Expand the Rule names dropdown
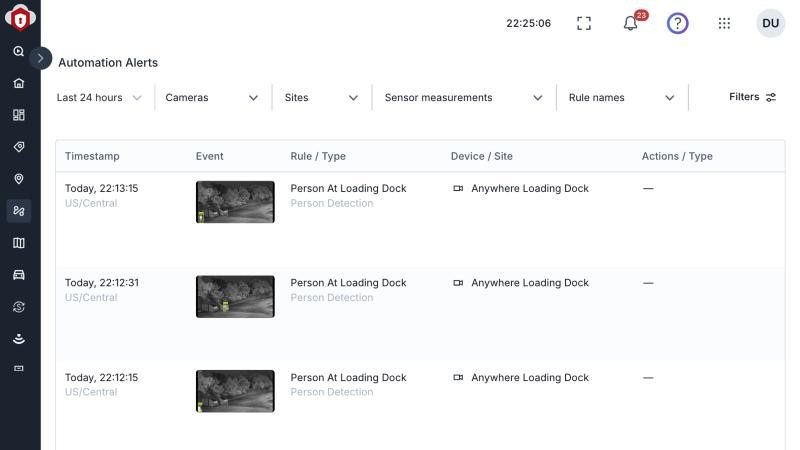 coord(621,97)
